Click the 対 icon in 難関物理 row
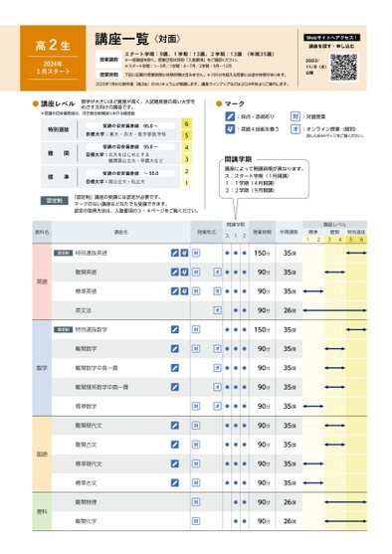 (196, 502)
